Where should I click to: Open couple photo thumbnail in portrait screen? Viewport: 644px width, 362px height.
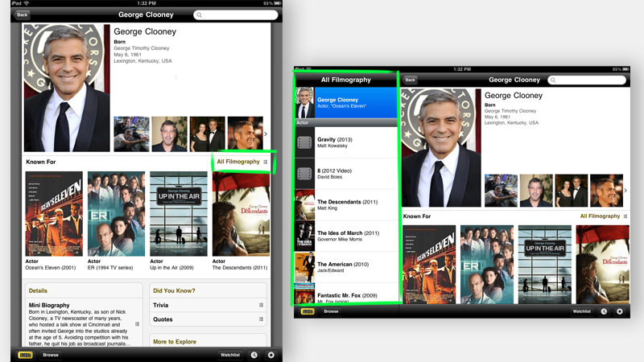tap(208, 134)
